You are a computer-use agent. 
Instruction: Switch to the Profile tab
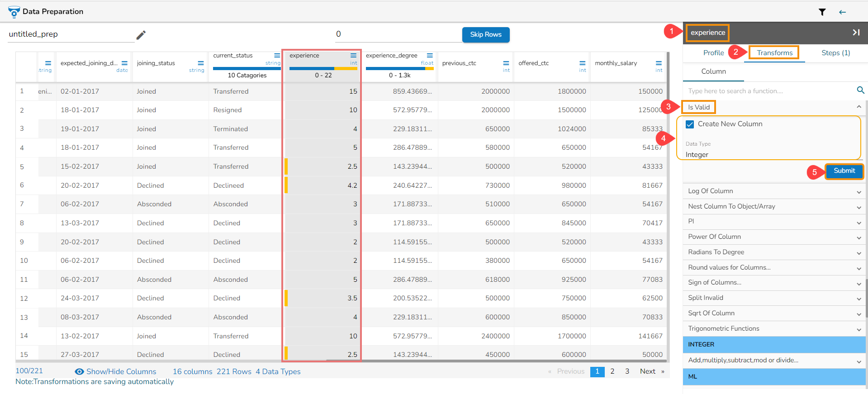tap(713, 53)
